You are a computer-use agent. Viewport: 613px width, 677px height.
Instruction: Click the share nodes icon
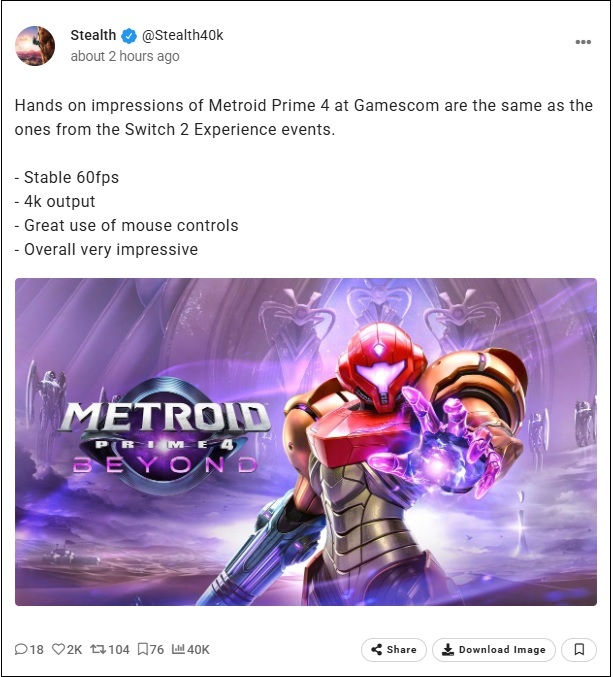(x=376, y=649)
